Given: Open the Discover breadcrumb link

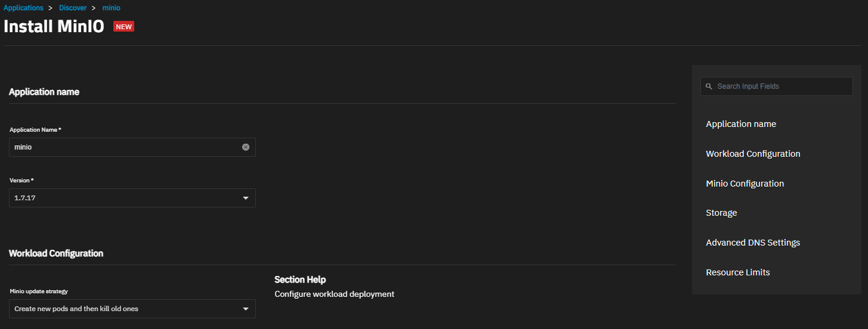Looking at the screenshot, I should coord(73,8).
